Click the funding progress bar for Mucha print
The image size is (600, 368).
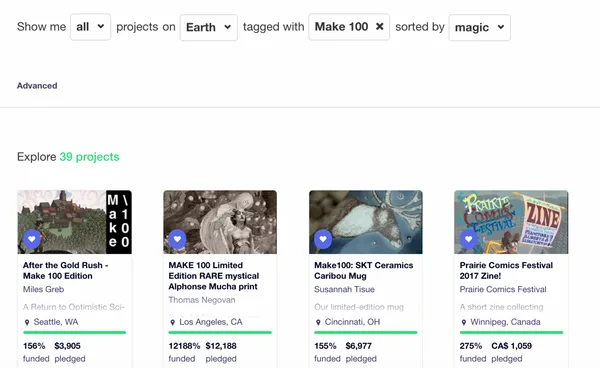coord(220,332)
